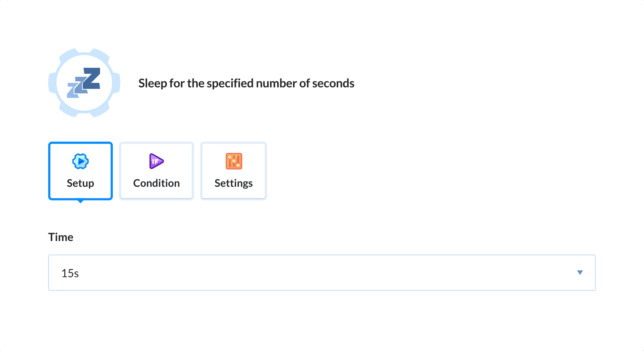The width and height of the screenshot is (644, 351).
Task: Click the light blue cog rim of logo
Action: tap(84, 52)
